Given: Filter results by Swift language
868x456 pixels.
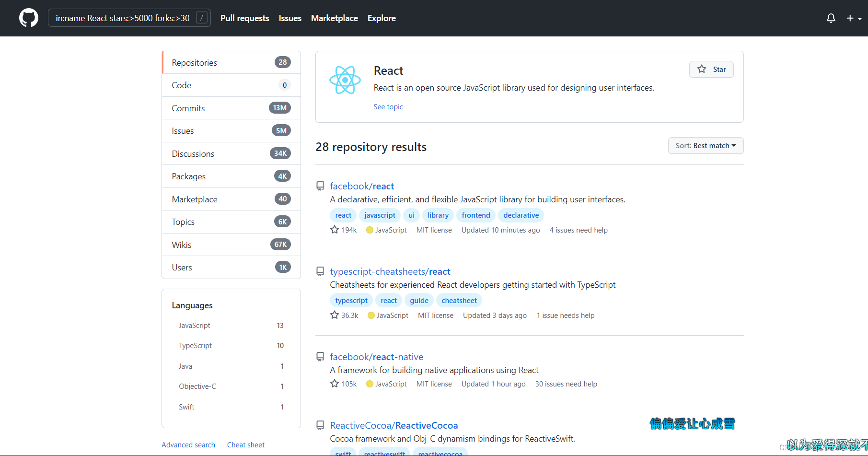Looking at the screenshot, I should [x=231, y=407].
